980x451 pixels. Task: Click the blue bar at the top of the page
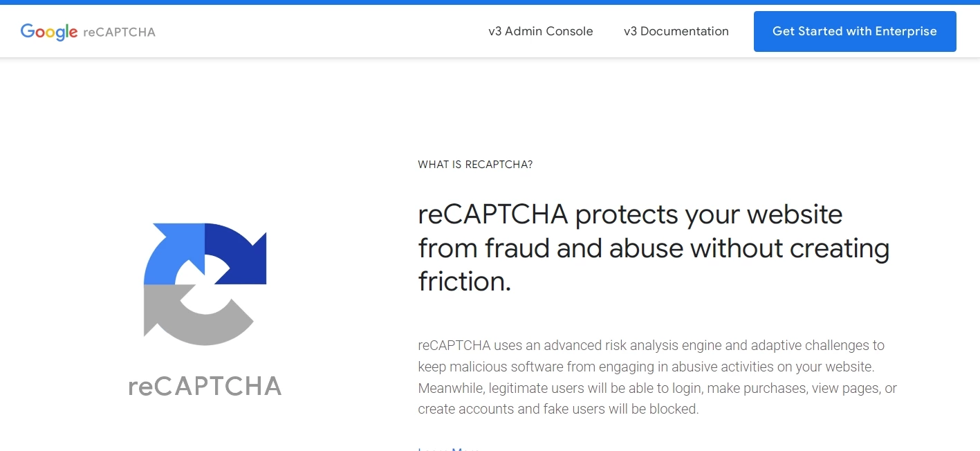490,2
